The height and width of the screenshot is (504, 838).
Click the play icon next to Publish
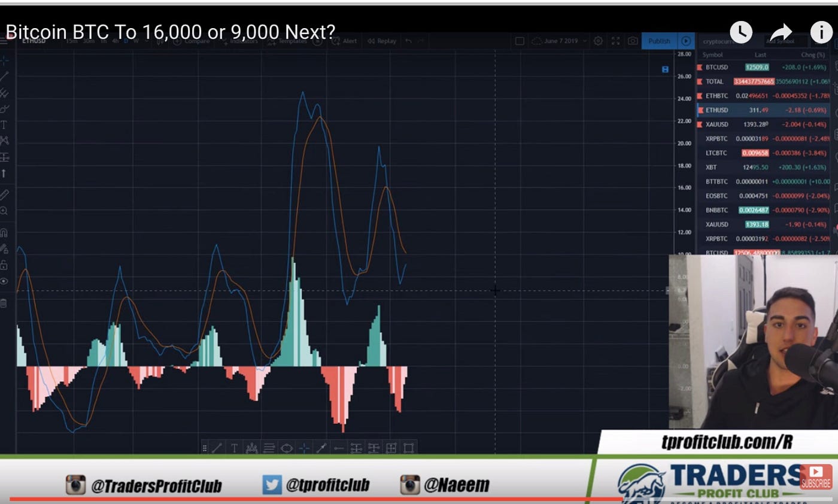[x=686, y=41]
